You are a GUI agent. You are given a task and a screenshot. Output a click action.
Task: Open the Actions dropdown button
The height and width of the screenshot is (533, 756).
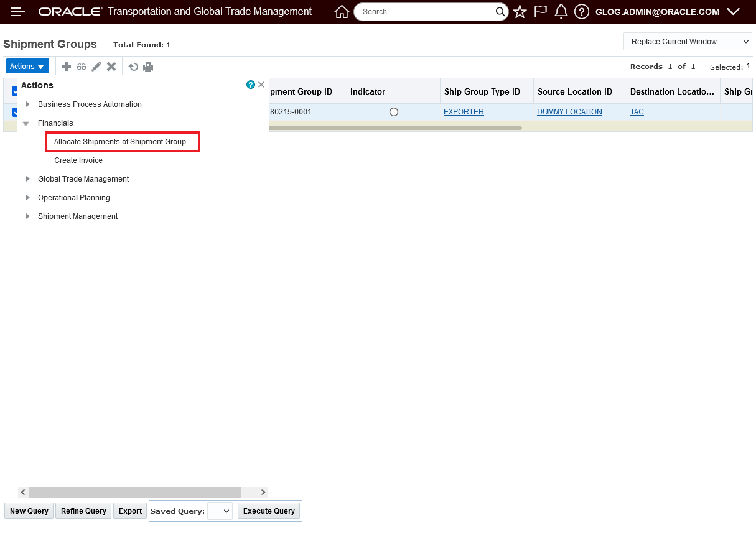pos(27,67)
